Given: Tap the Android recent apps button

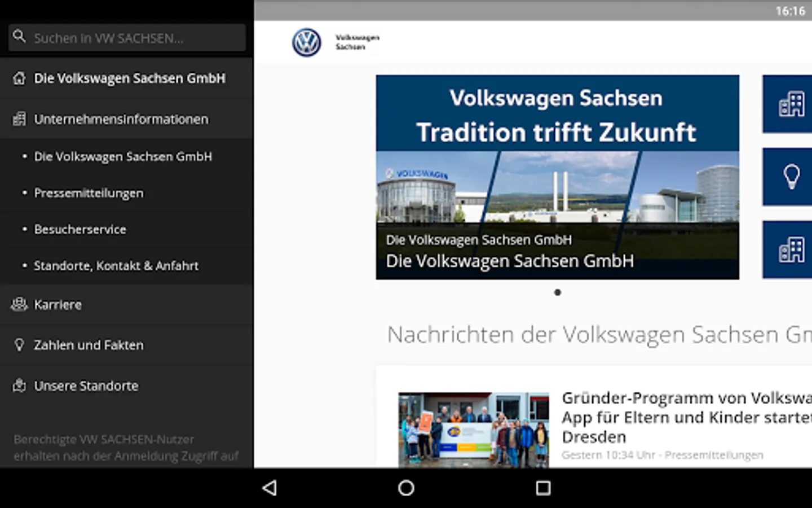Looking at the screenshot, I should click(x=543, y=488).
